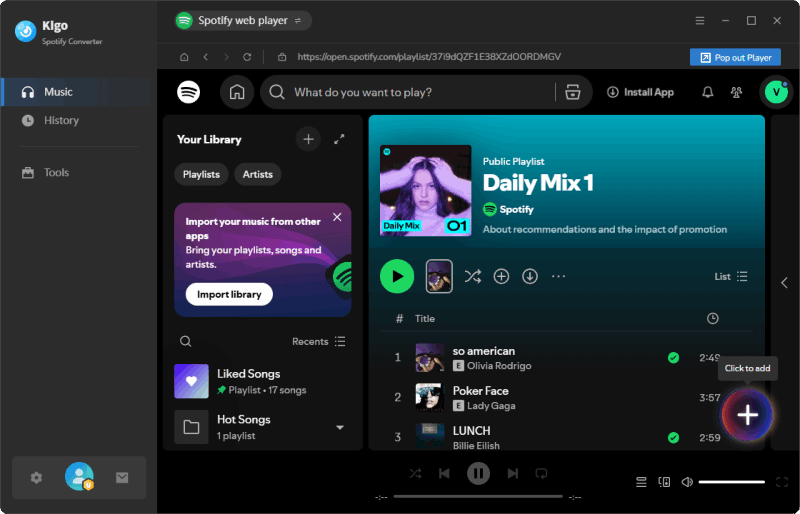Toggle saved checkmark for so american
800x514 pixels.
coord(673,358)
